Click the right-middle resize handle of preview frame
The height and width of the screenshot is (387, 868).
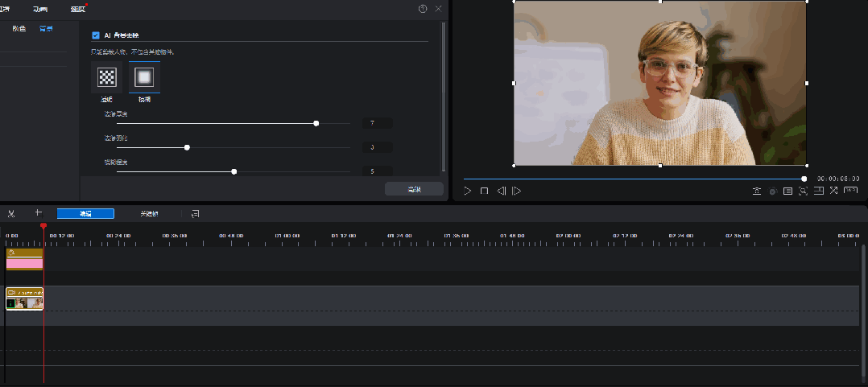pos(806,83)
